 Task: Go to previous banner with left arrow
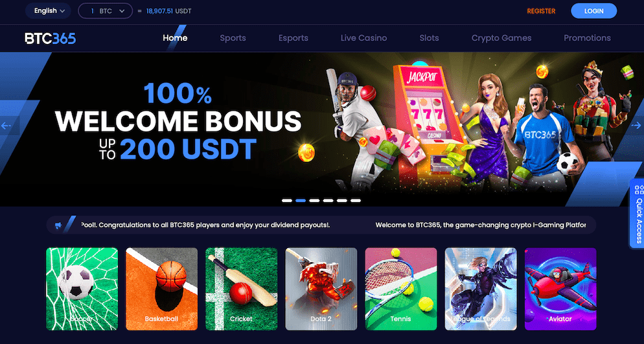6,126
